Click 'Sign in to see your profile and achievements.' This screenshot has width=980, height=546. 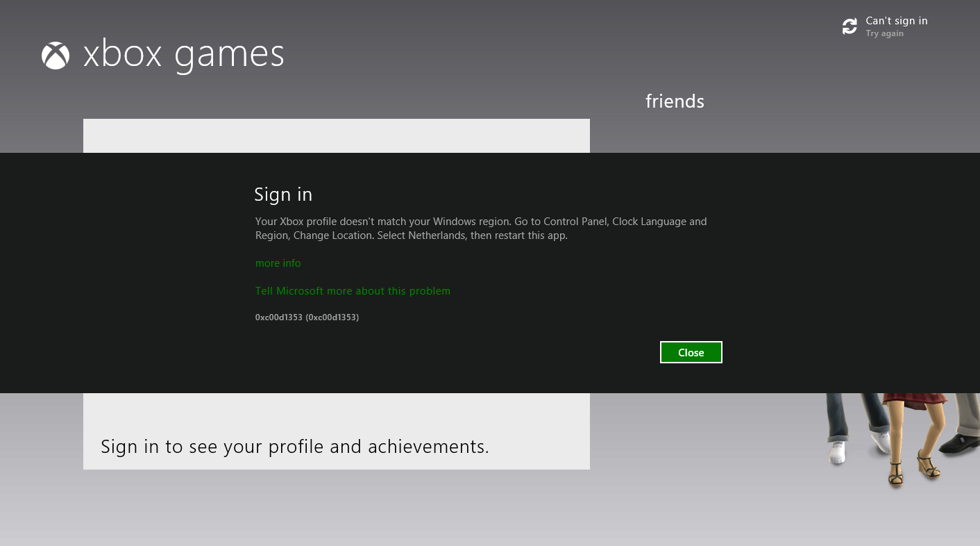point(295,446)
